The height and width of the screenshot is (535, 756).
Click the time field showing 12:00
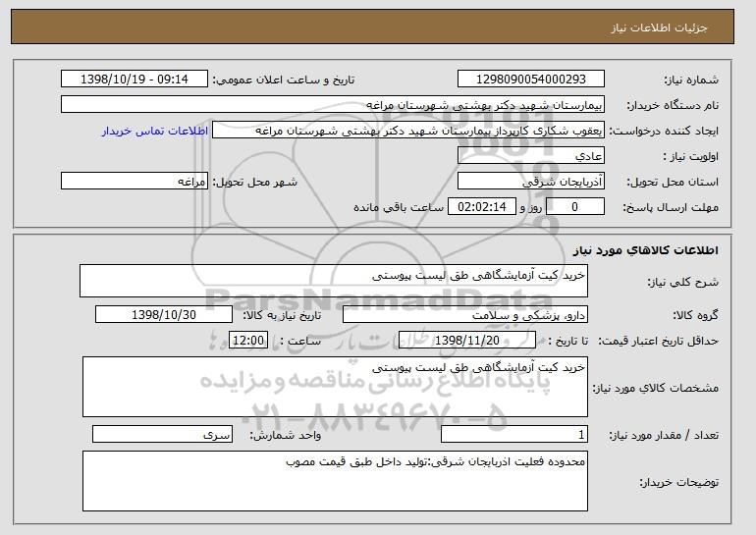click(248, 341)
